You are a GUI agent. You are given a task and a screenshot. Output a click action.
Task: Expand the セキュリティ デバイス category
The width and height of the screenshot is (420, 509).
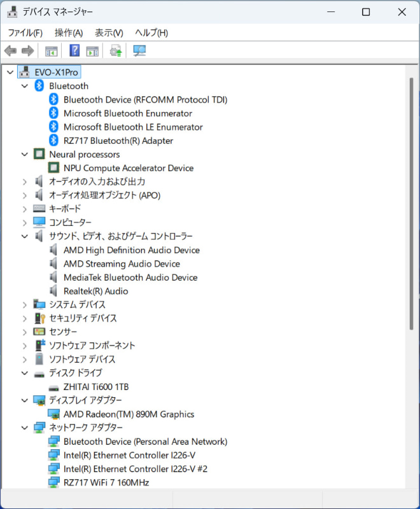(x=25, y=319)
